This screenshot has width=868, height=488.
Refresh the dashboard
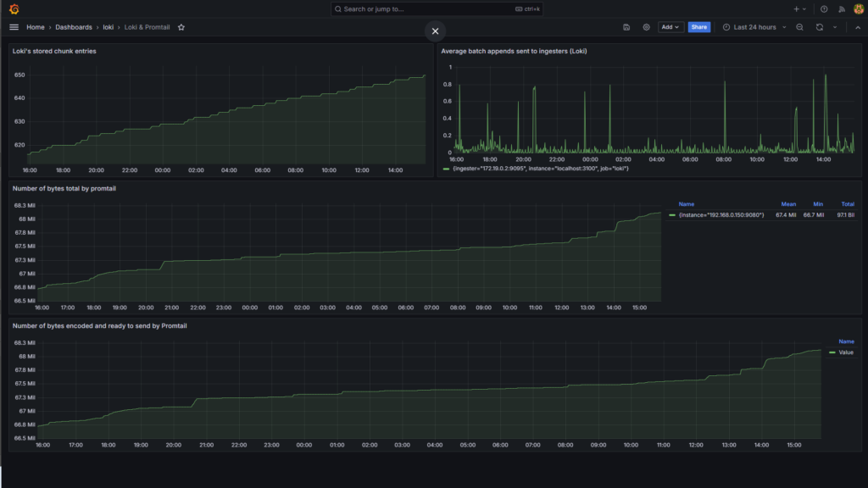(x=820, y=27)
